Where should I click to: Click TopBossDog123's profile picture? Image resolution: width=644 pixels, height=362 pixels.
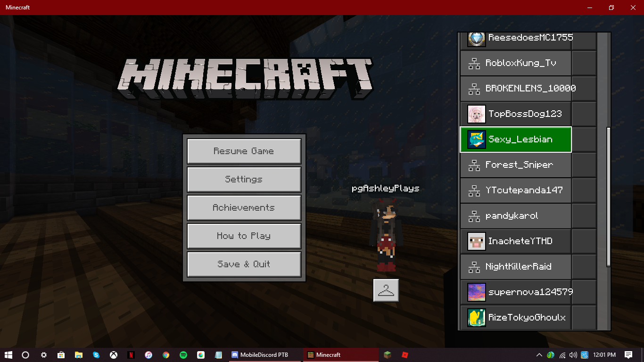(477, 114)
